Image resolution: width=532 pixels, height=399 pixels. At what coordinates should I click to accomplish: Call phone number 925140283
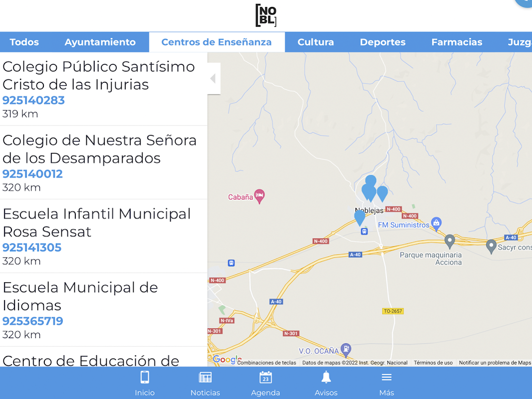(x=33, y=100)
